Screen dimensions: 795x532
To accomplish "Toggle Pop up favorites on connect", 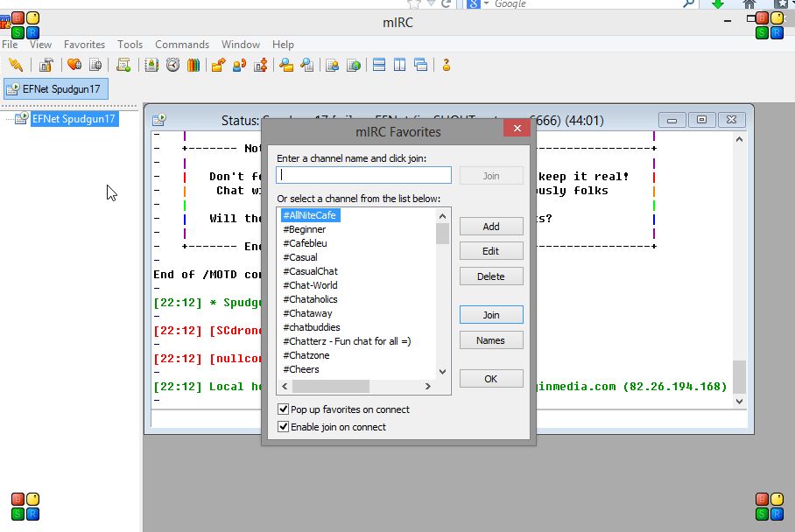I will [x=284, y=409].
